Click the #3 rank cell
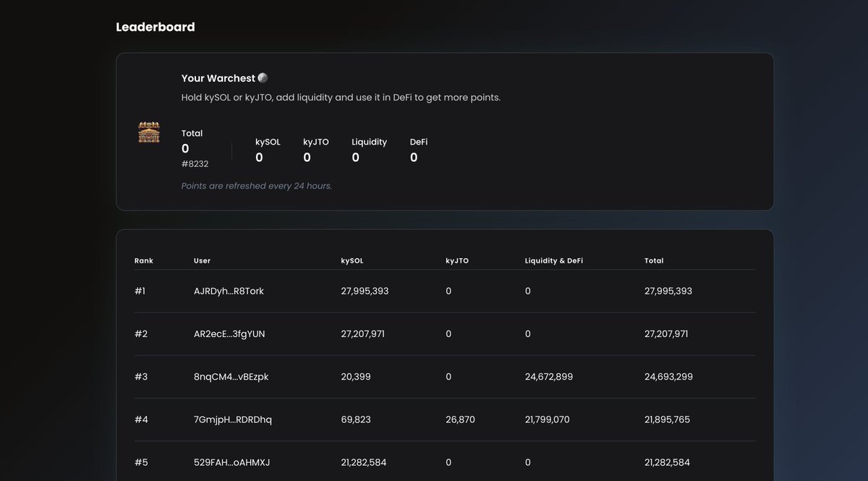 tap(141, 377)
